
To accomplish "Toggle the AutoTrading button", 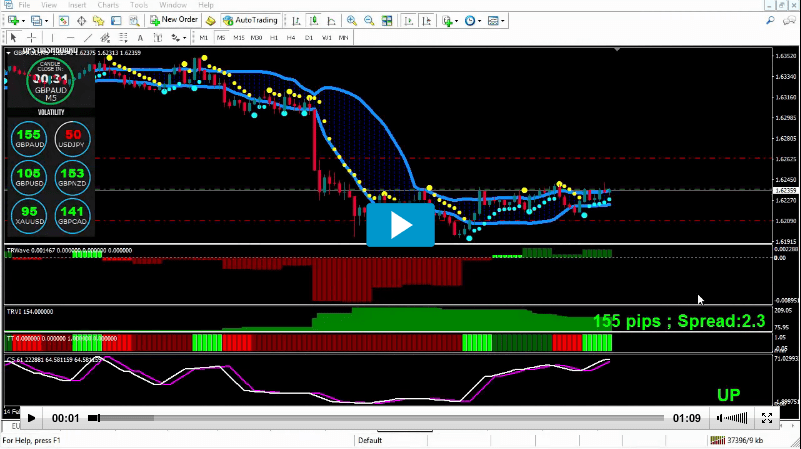I will click(x=250, y=20).
